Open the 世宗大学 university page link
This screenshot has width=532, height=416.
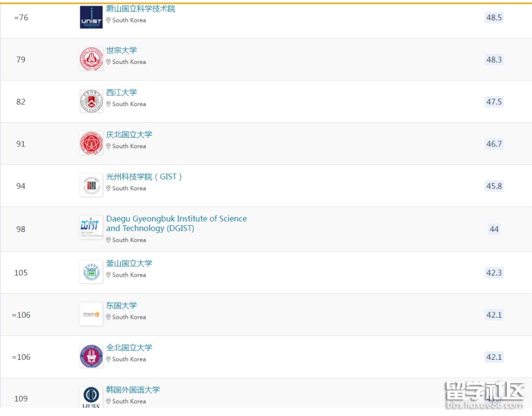click(x=121, y=50)
